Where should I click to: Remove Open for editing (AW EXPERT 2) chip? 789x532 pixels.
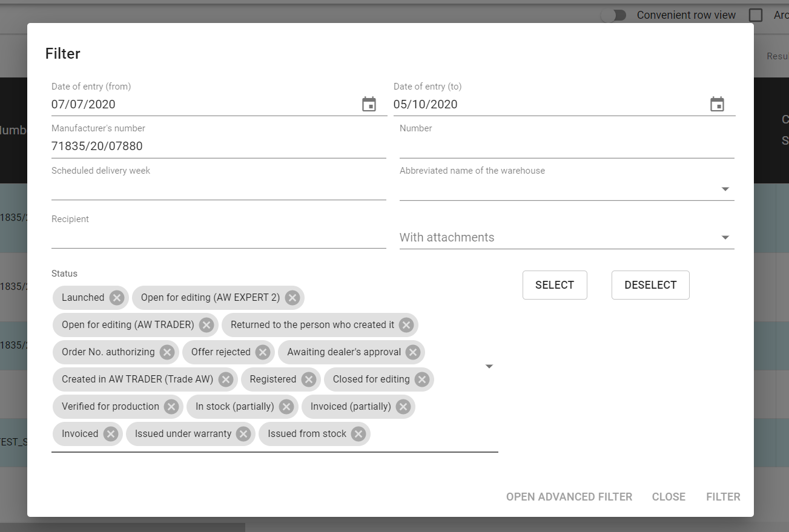tap(292, 298)
